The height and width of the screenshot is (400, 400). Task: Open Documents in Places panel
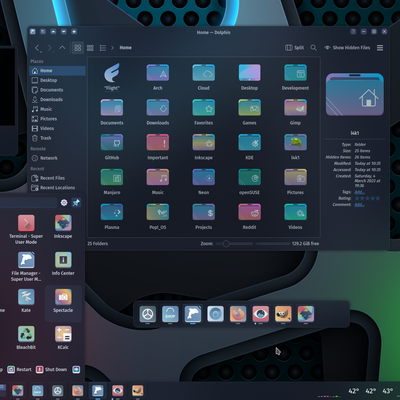57,90
